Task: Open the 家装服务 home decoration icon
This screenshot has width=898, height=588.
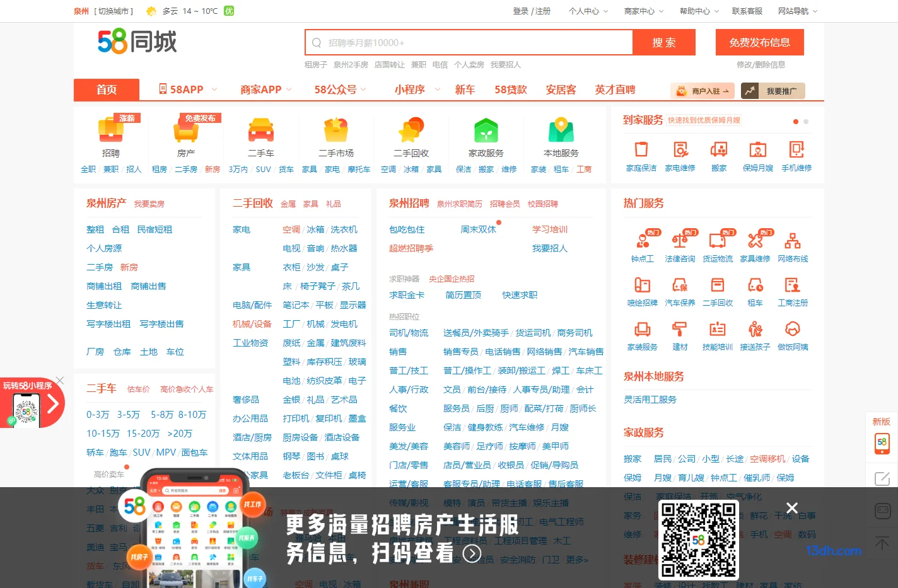Action: tap(643, 329)
